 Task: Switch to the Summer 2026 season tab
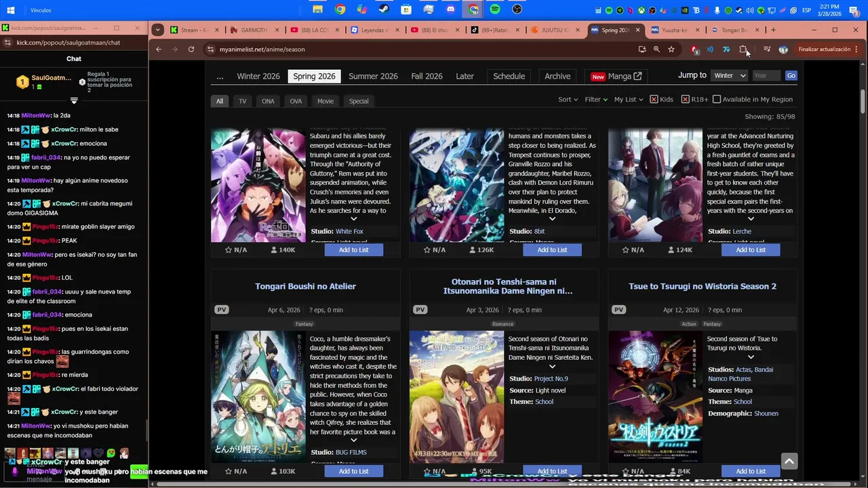point(373,77)
